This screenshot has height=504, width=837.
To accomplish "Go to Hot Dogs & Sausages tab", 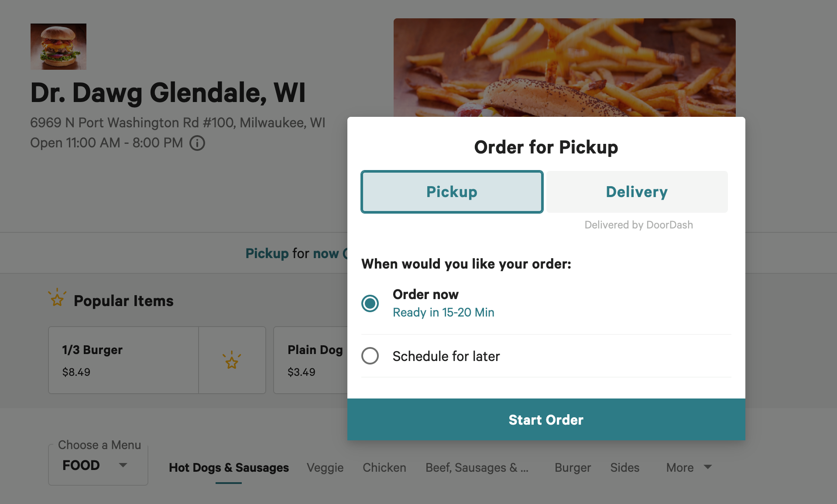I will (229, 467).
